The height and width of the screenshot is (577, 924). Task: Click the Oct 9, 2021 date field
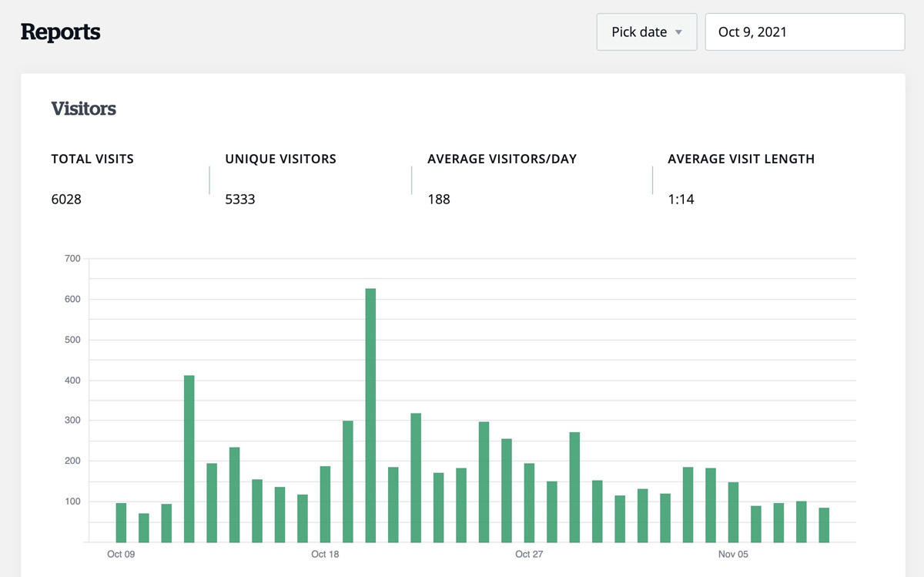coord(805,32)
